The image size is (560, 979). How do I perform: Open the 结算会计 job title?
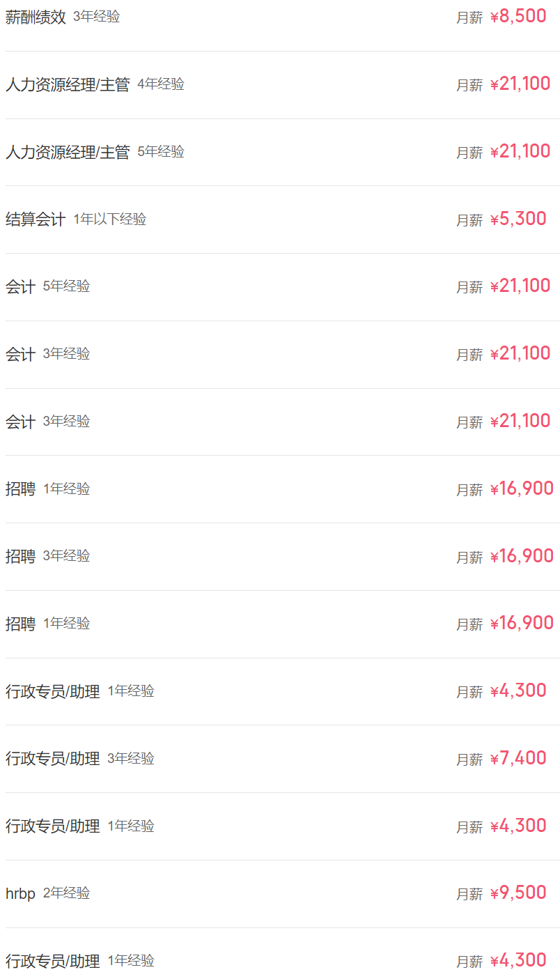coord(36,219)
